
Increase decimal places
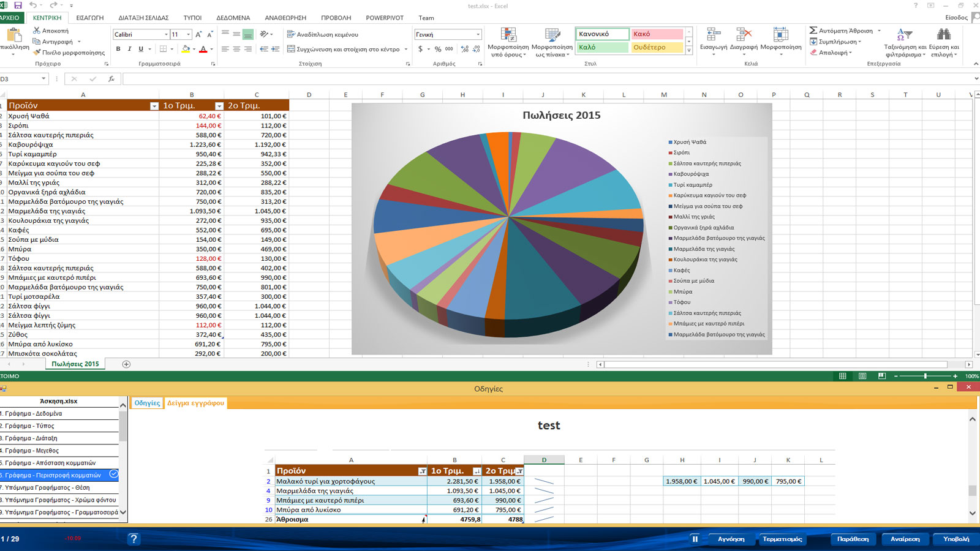pos(465,49)
